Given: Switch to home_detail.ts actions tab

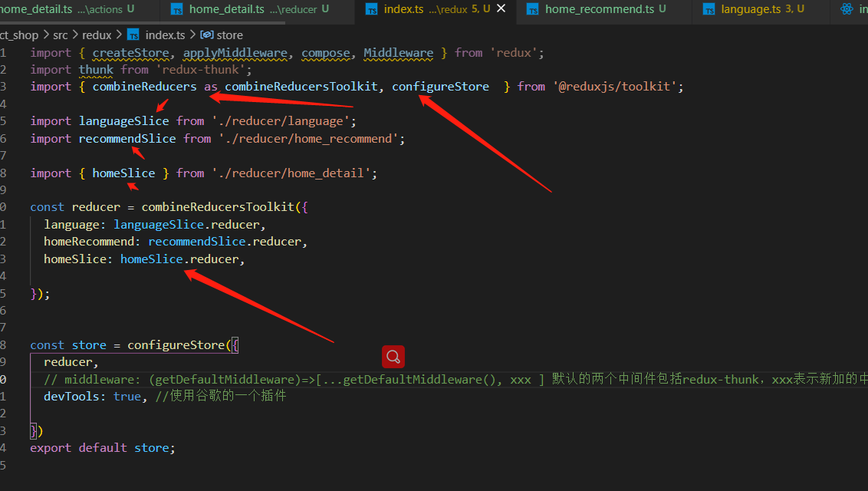Looking at the screenshot, I should tap(67, 9).
